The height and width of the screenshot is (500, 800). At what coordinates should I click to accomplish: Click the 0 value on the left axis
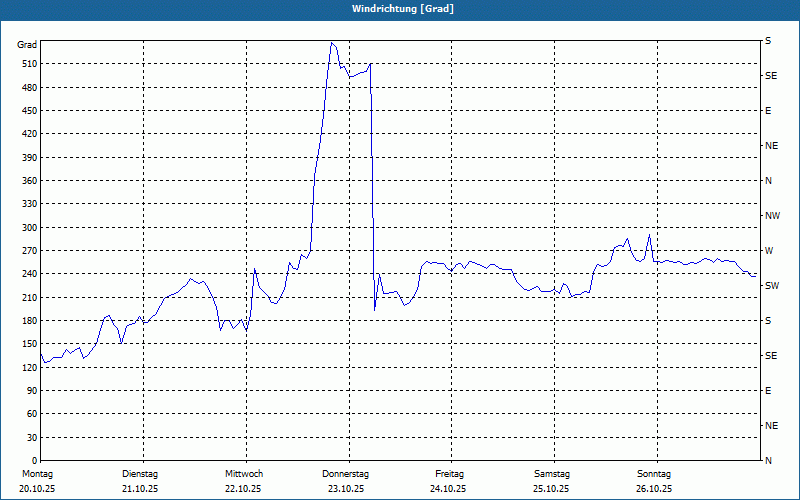(34, 438)
